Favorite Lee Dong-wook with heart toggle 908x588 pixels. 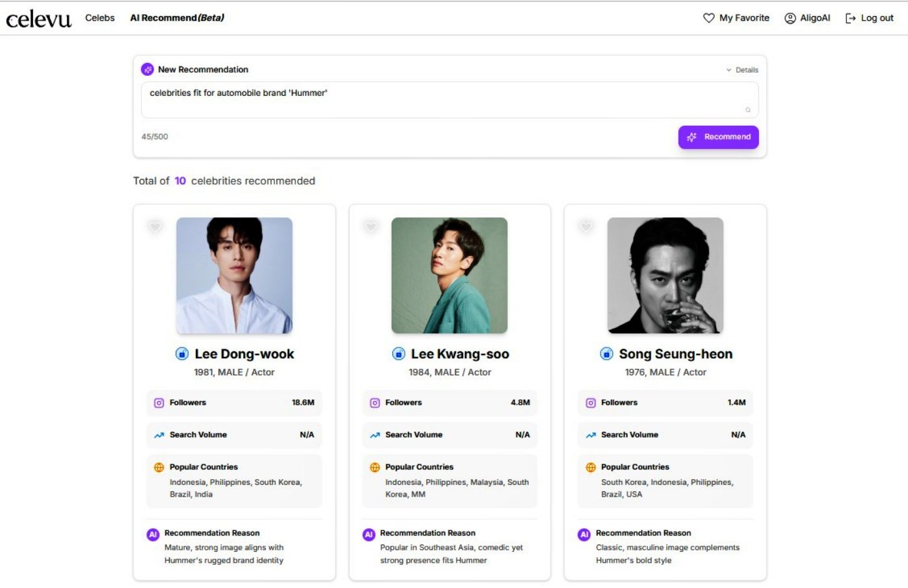pos(155,226)
